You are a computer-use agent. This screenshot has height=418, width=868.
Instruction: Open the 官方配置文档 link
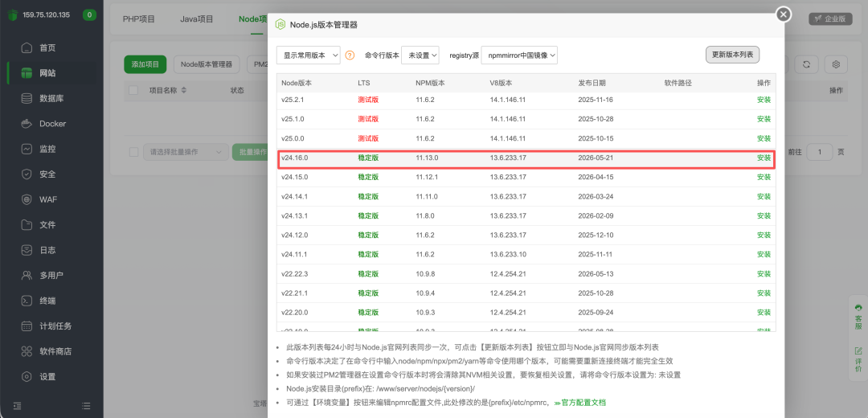(x=583, y=403)
